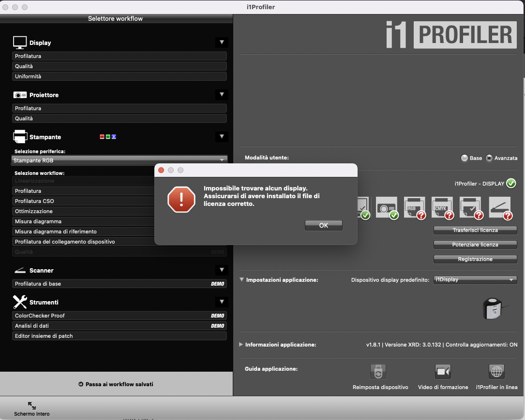Click the RGB color indicator icons by Stampante

coord(108,136)
